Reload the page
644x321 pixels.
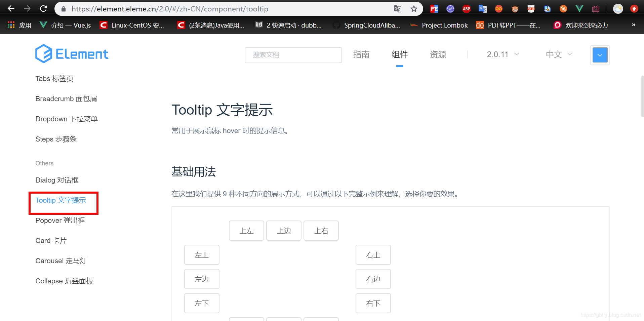coord(43,9)
